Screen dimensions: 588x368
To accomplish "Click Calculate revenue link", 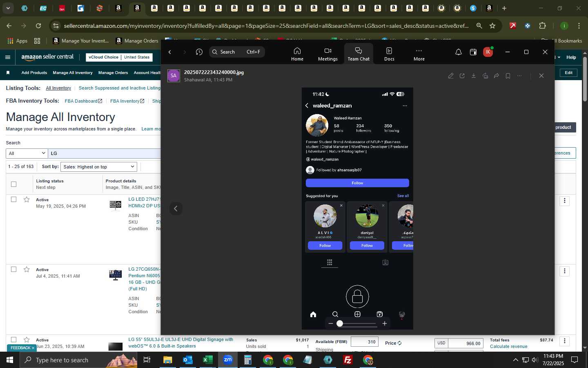I will (508, 346).
